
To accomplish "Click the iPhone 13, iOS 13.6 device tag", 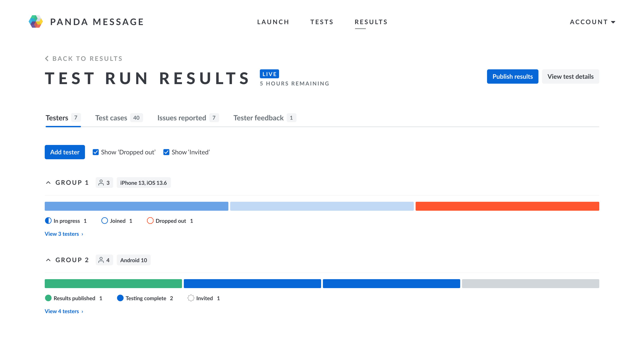I will (x=144, y=183).
